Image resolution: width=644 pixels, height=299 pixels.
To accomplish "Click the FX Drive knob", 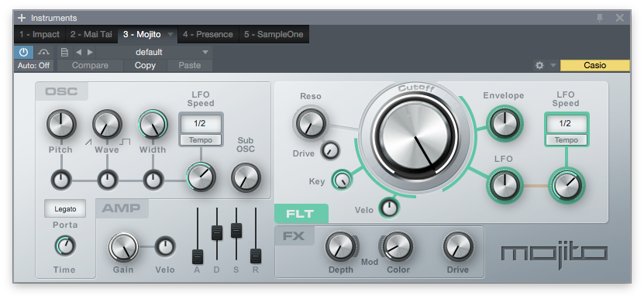I will pos(457,246).
